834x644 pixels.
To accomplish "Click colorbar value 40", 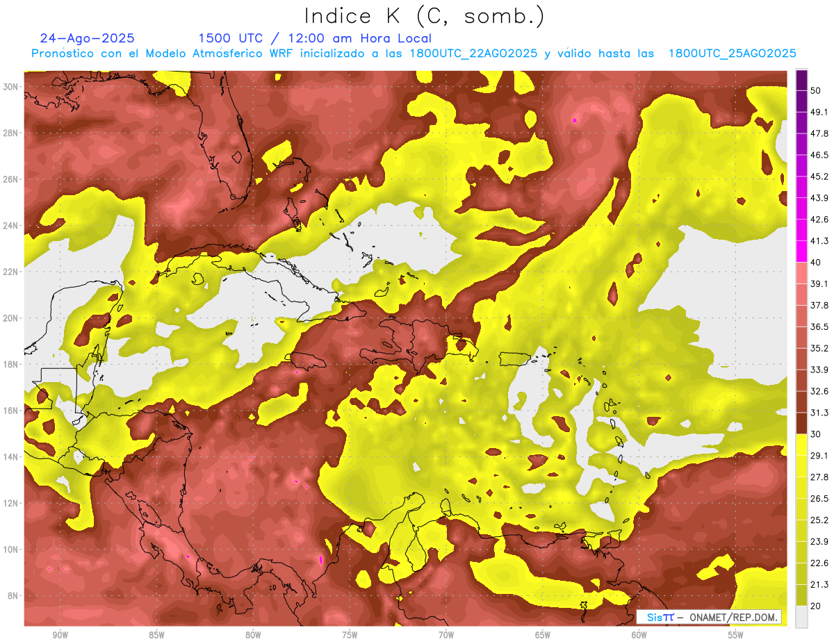I will 816,262.
